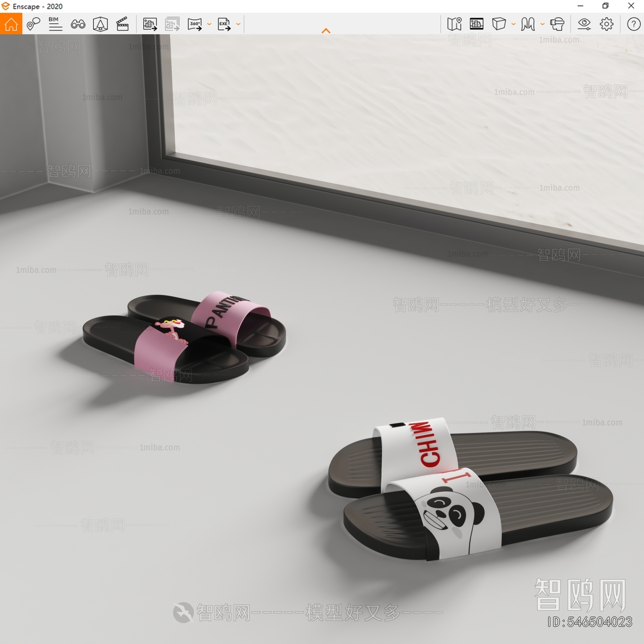Screen dimensions: 644x644
Task: Toggle walk/fly mode wings icon
Action: 528,24
